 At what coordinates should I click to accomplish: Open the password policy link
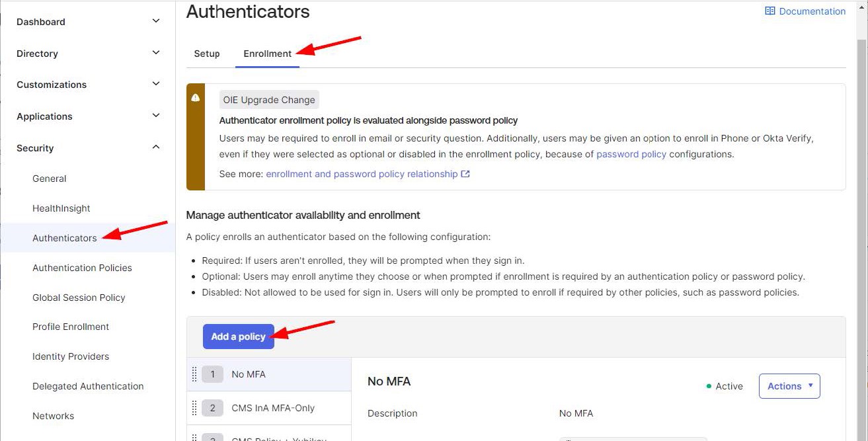(631, 154)
